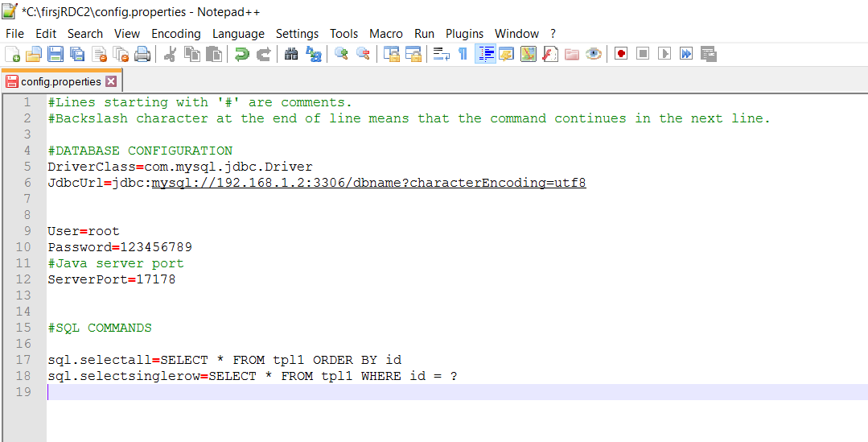Click the #SQL COMMANDS comment

pos(100,328)
